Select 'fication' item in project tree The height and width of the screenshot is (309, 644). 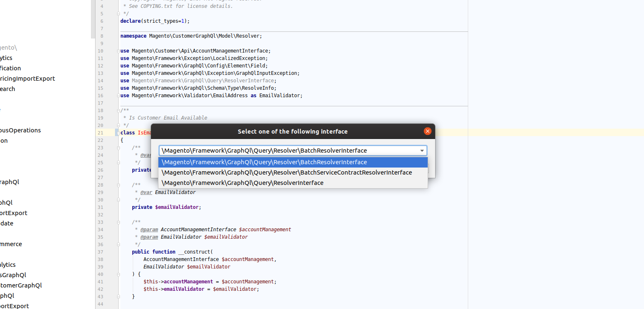click(10, 68)
